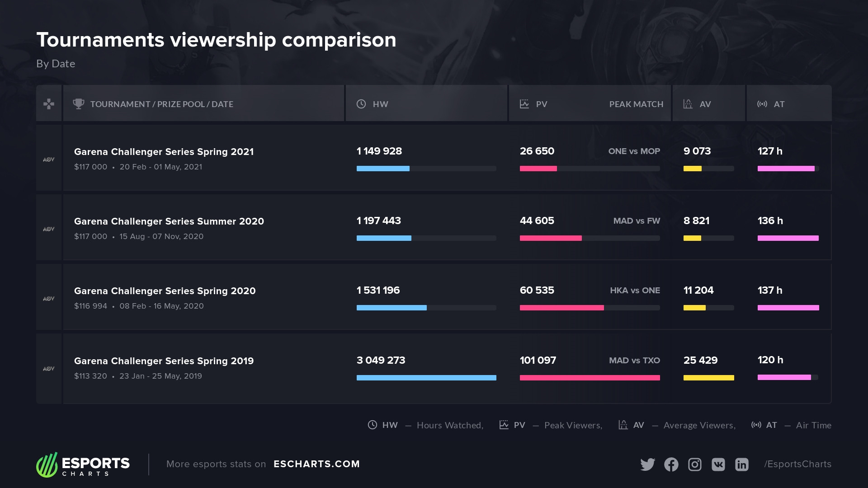Viewport: 868px width, 488px height.
Task: Click the pink peak viewers bar for Spring 2020
Action: (x=561, y=308)
